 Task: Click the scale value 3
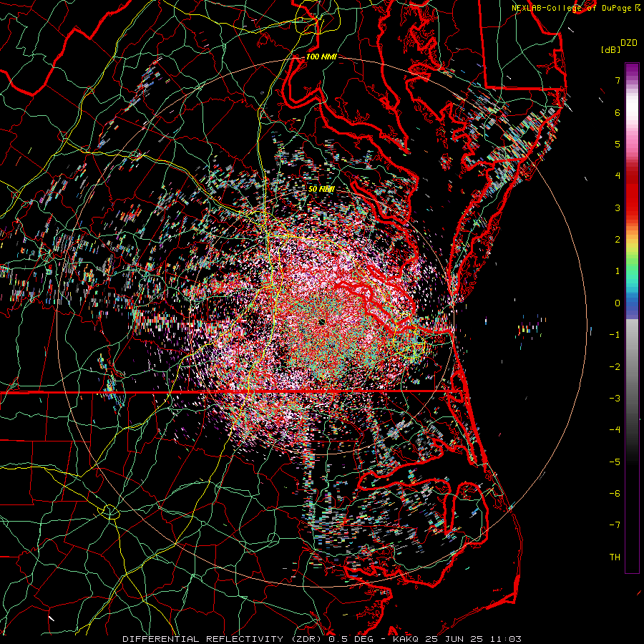pyautogui.click(x=618, y=208)
